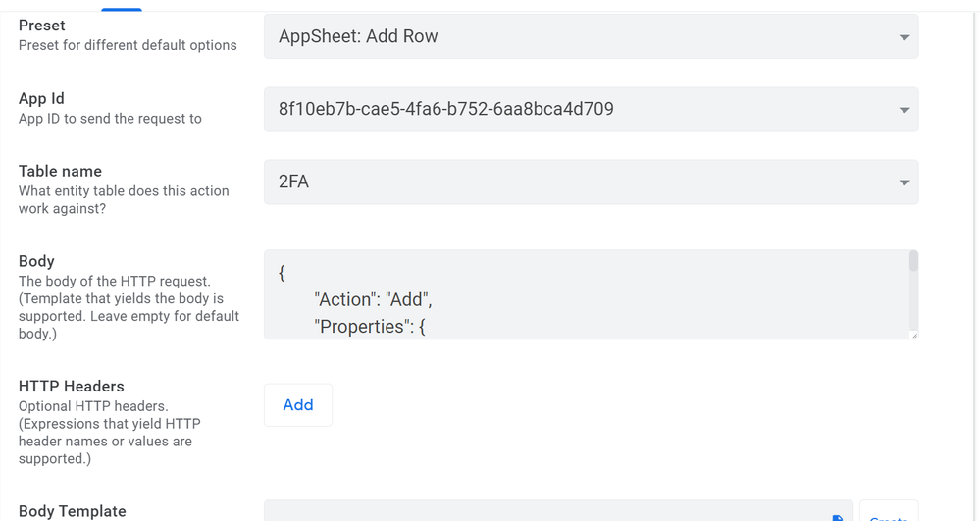
Task: Click inside the Body JSON text area
Action: (x=587, y=294)
